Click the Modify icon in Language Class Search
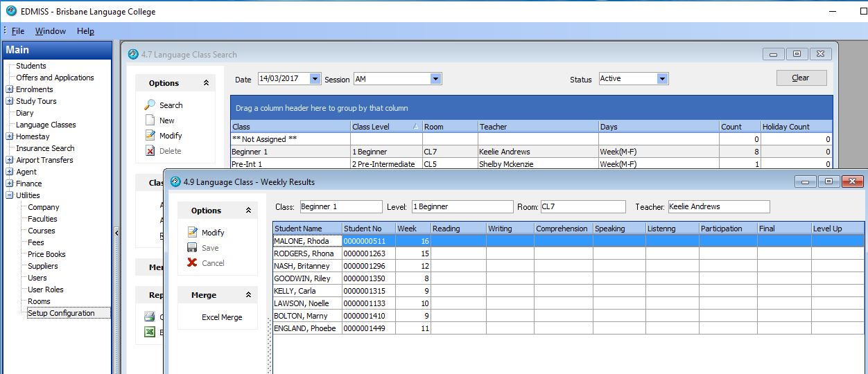The image size is (868, 374). click(x=150, y=136)
